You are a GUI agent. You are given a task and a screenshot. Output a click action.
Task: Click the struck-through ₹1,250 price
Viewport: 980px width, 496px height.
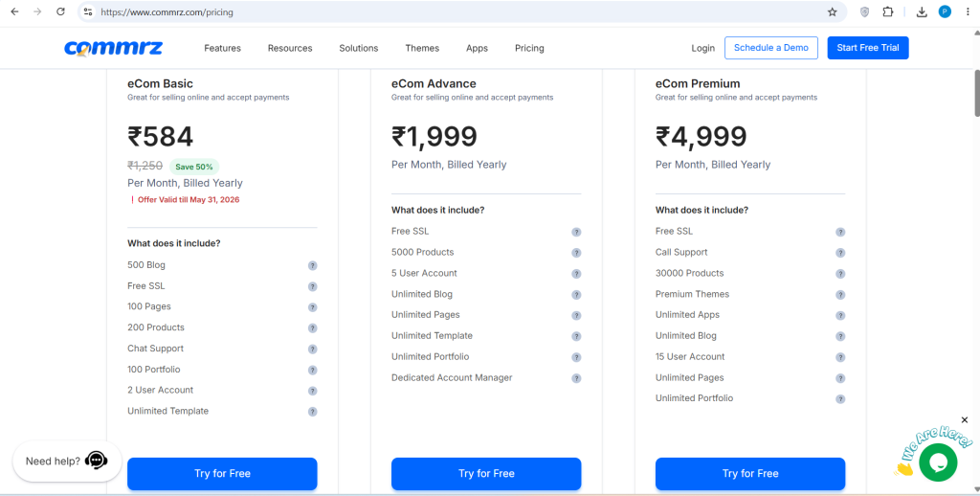pyautogui.click(x=145, y=166)
